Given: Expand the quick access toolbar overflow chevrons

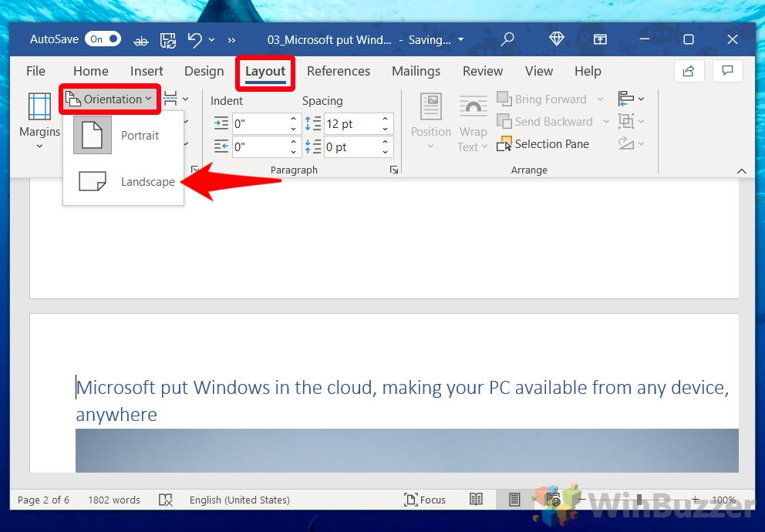Looking at the screenshot, I should (x=232, y=40).
